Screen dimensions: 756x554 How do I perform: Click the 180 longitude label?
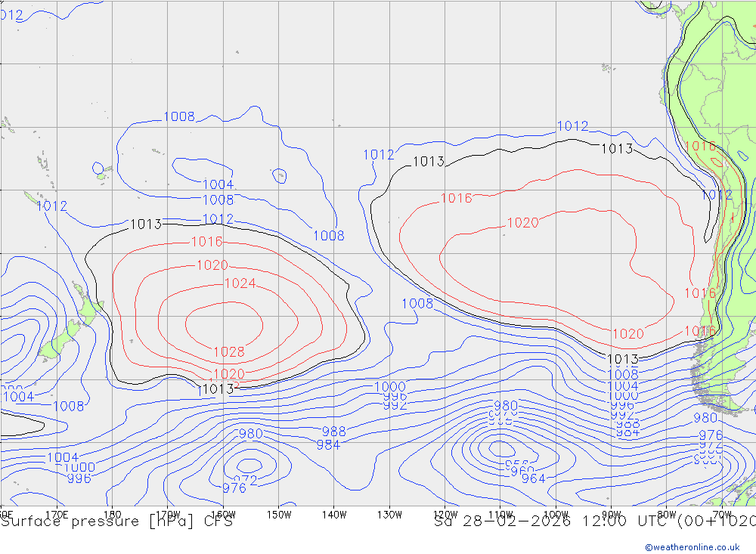pyautogui.click(x=113, y=515)
